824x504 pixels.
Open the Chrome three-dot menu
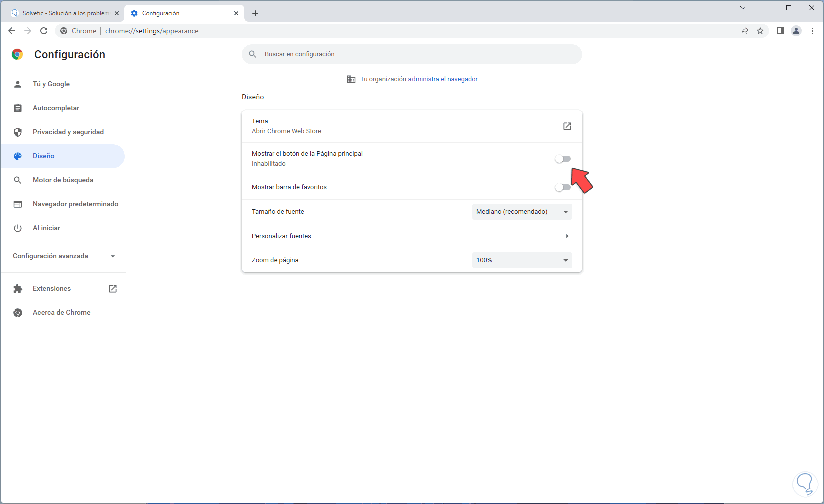pyautogui.click(x=813, y=31)
